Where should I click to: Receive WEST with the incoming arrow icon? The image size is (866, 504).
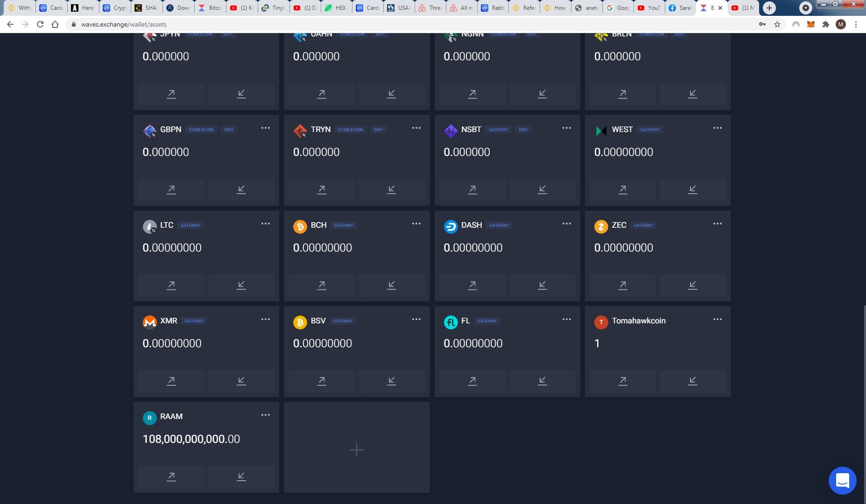click(x=693, y=190)
